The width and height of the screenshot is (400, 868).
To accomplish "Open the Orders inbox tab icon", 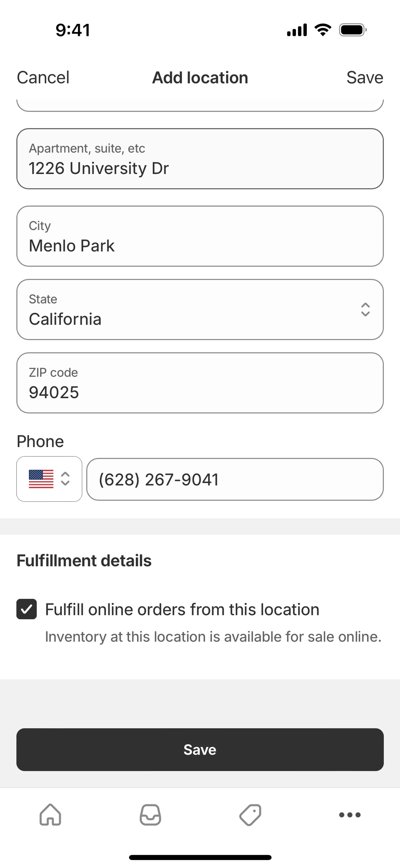I will pos(150,815).
